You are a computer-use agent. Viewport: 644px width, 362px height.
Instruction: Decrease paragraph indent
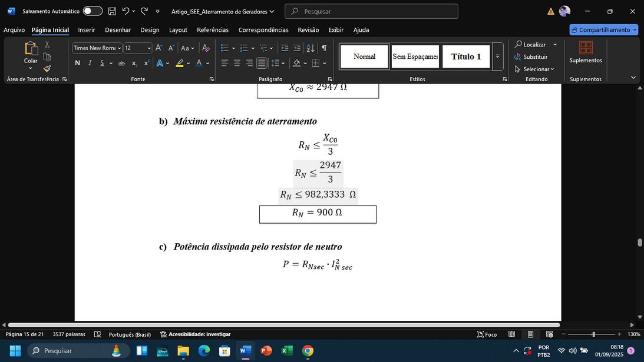(x=284, y=48)
